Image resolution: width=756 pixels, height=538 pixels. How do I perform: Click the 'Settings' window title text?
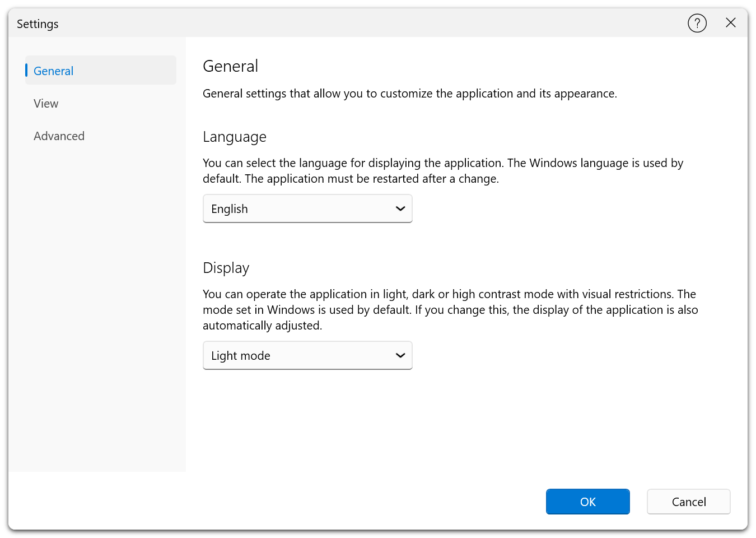(38, 24)
